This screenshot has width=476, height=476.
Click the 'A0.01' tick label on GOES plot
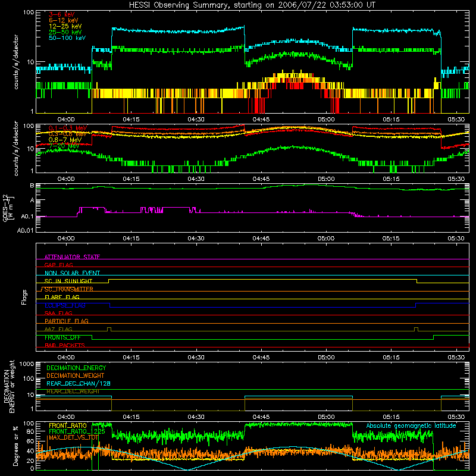tap(26, 230)
